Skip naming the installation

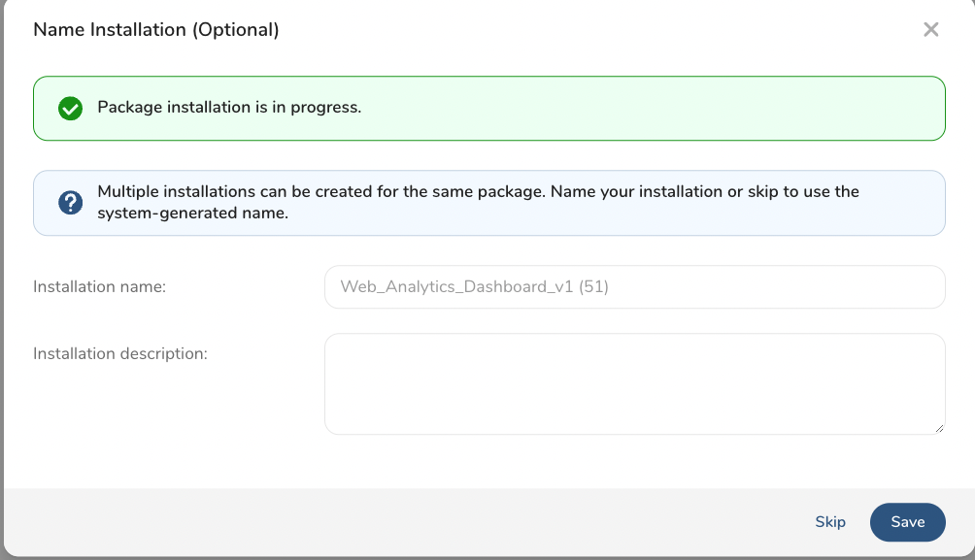[x=830, y=522]
